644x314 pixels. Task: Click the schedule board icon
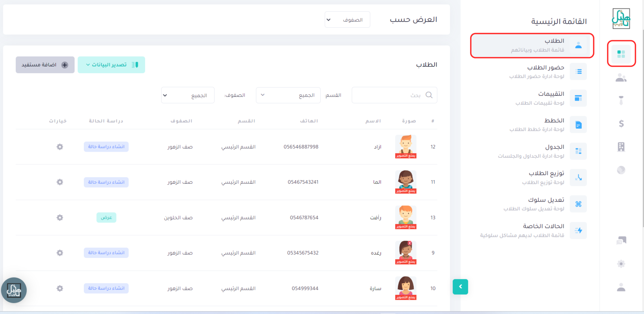[x=578, y=151]
